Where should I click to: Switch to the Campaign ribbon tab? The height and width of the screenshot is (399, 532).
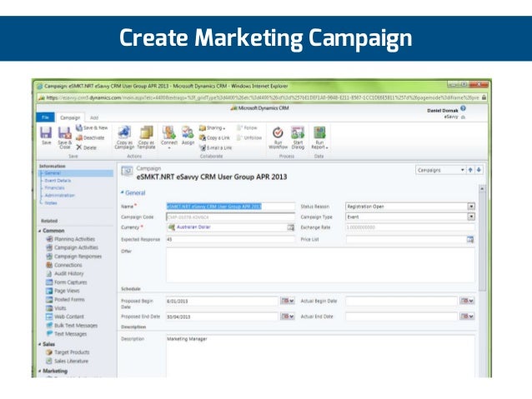point(70,117)
